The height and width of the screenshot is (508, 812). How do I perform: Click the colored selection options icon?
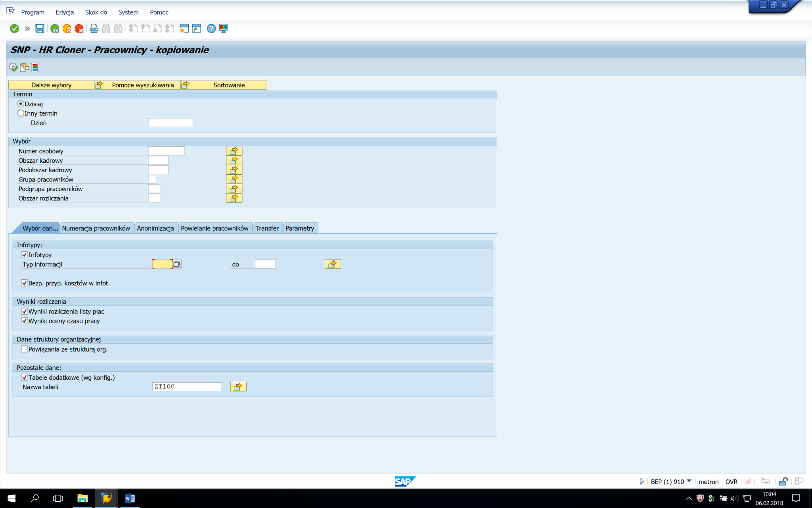(35, 67)
